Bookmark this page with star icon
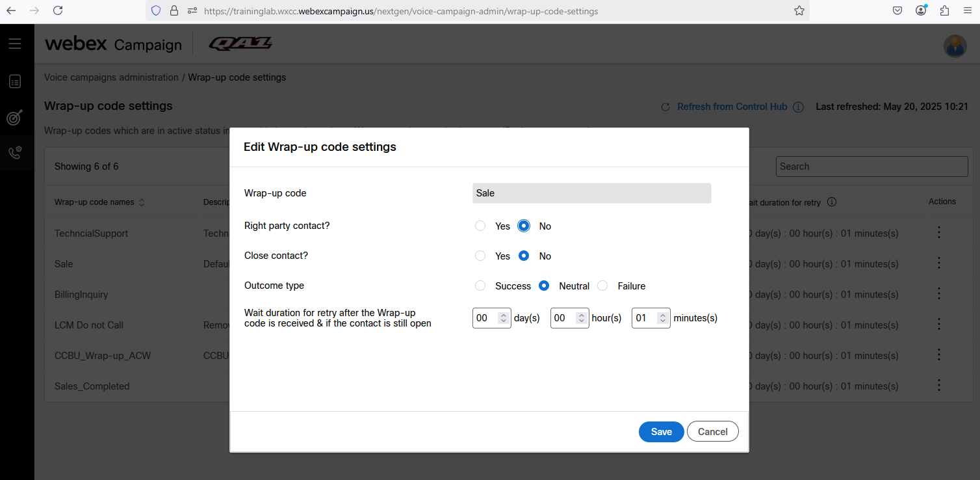Viewport: 980px width, 480px height. 799,11
